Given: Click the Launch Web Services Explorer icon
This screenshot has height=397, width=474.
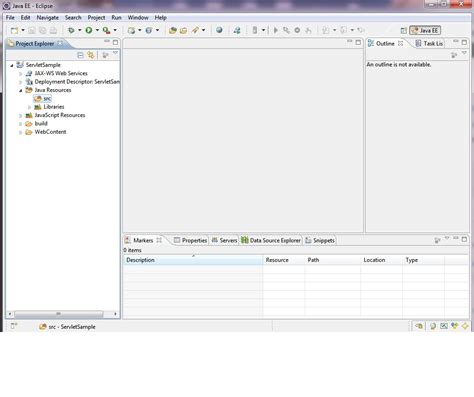Looking at the screenshot, I should (x=237, y=30).
